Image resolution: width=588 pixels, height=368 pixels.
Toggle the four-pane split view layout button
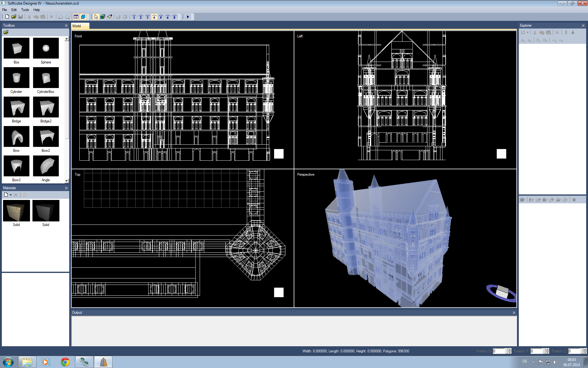[76, 17]
